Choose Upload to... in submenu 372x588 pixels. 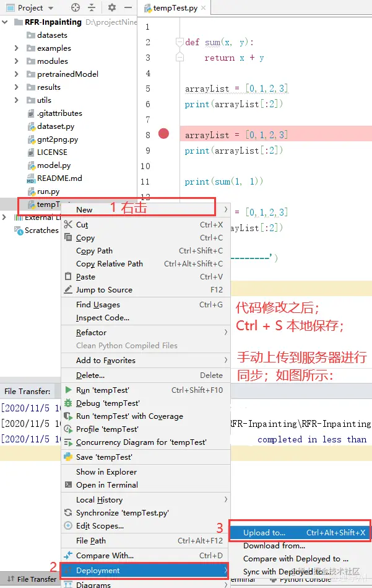pyautogui.click(x=300, y=532)
